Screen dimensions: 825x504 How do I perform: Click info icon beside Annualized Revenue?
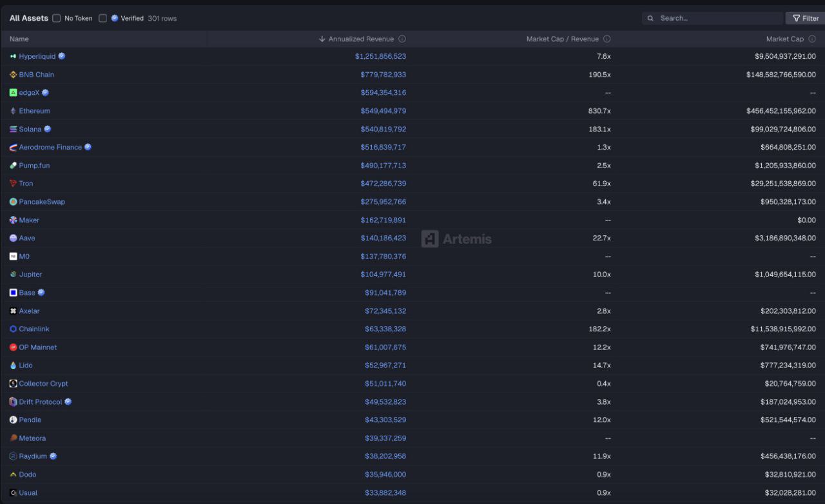coord(402,39)
